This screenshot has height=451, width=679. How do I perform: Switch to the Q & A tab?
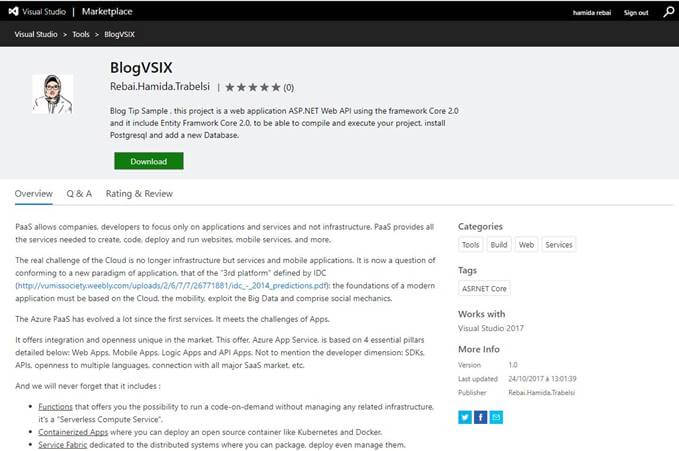click(x=79, y=193)
